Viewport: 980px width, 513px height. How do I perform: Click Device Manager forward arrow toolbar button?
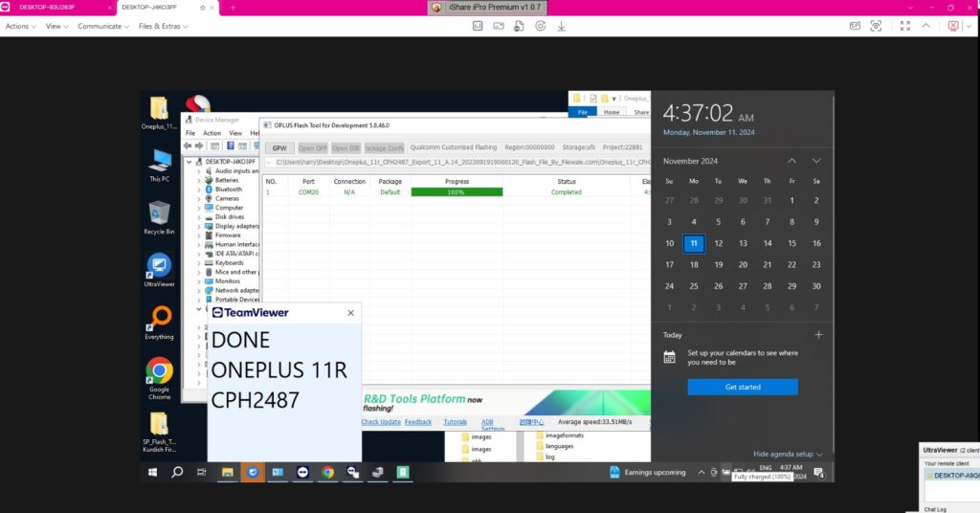pos(199,145)
